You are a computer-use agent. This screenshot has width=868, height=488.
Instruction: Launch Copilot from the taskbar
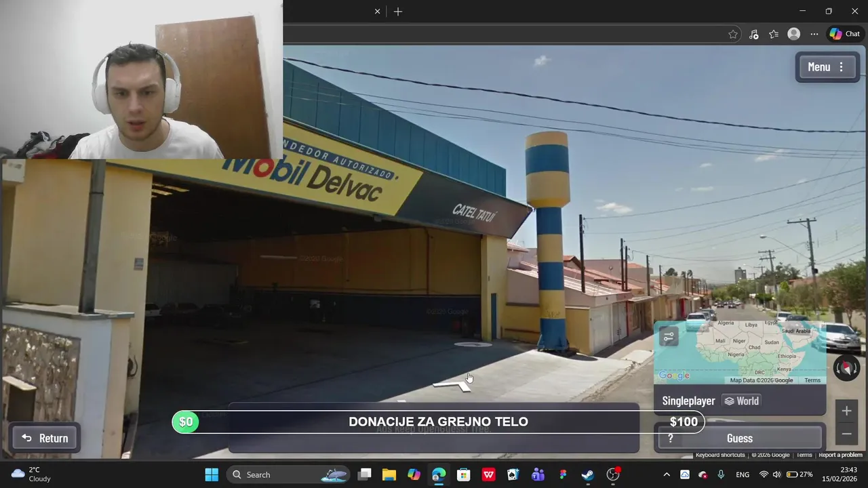coord(414,474)
